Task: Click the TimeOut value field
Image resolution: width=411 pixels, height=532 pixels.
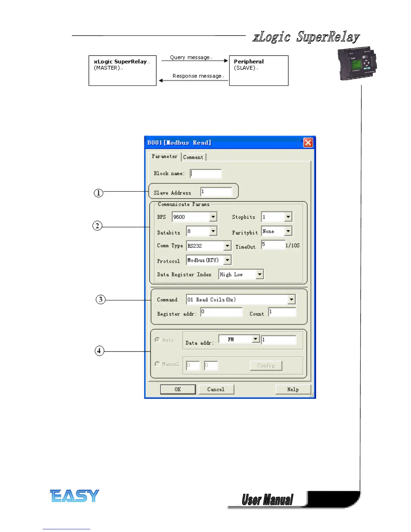Action: point(273,245)
